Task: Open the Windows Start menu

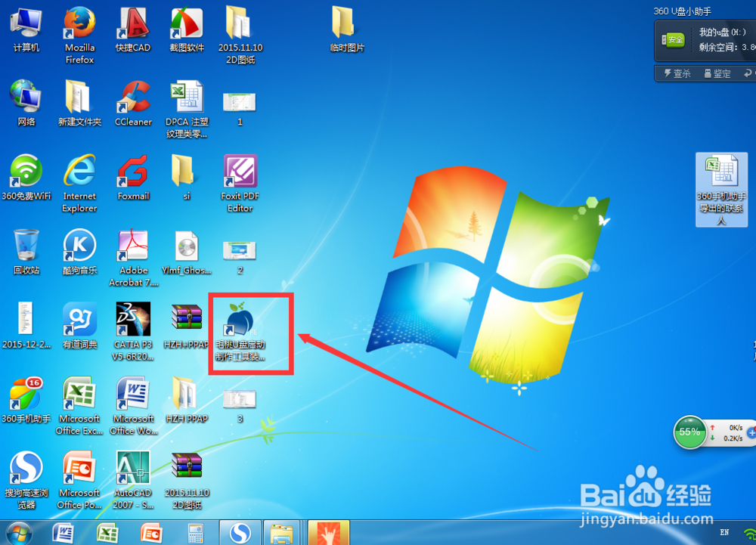Action: 20,533
